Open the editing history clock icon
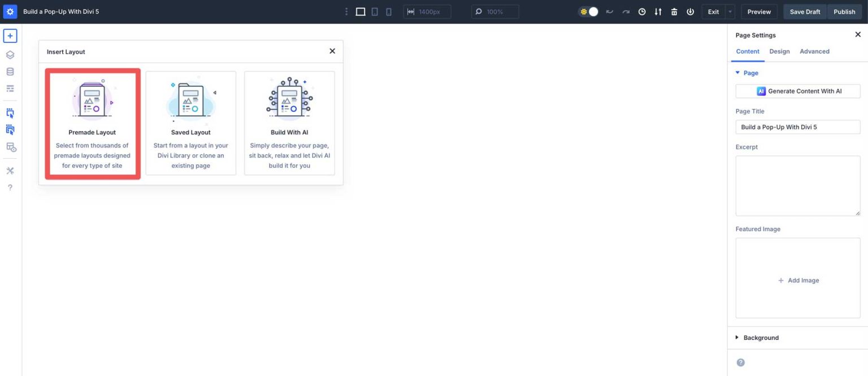 click(x=641, y=11)
